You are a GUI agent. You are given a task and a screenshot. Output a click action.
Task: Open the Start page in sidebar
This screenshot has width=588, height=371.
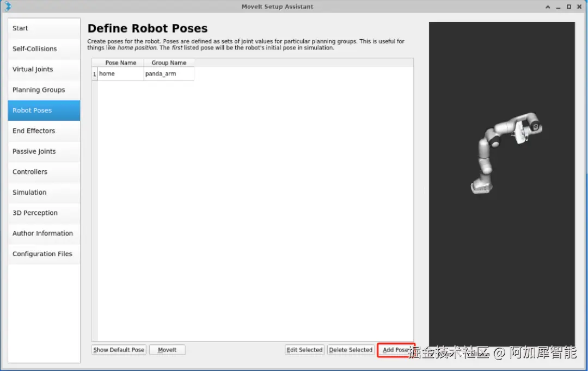coord(44,28)
